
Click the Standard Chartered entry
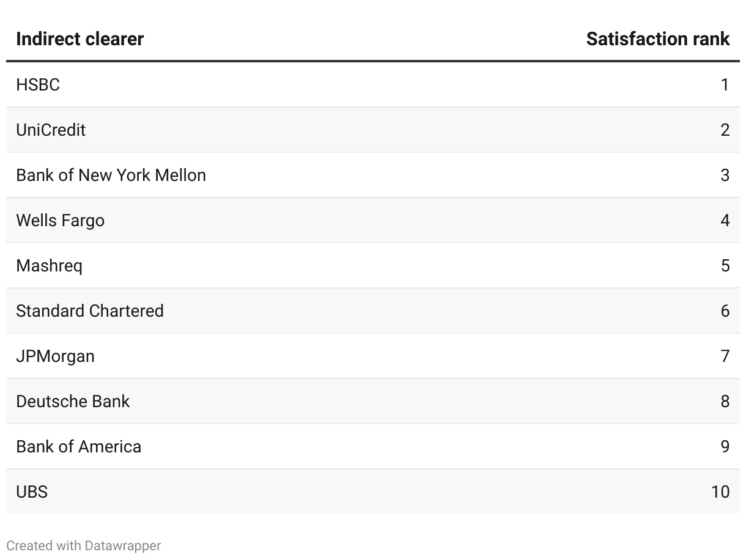tap(90, 311)
